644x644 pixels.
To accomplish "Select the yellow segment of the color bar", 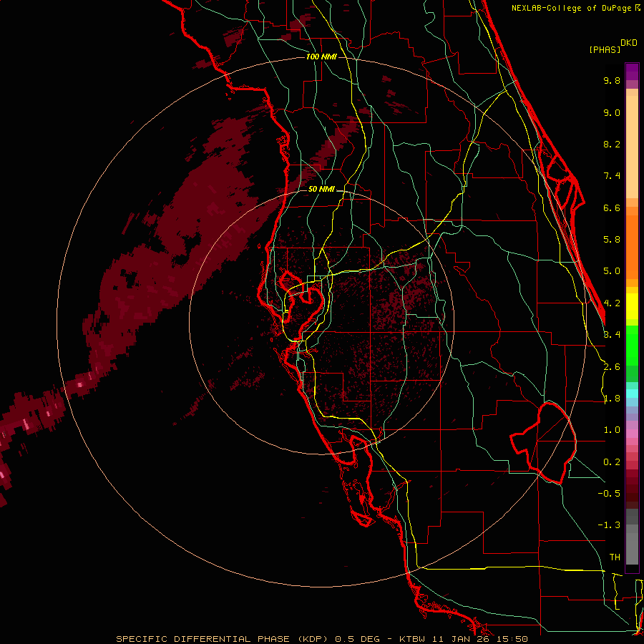I will tap(632, 306).
